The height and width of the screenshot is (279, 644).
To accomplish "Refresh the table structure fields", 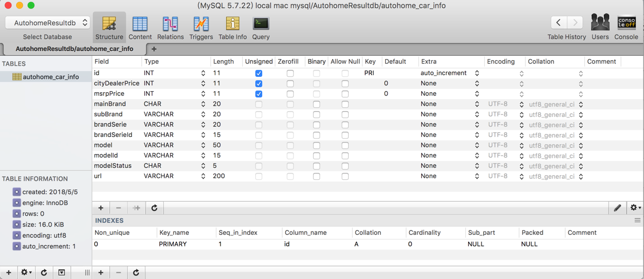I will coord(155,208).
